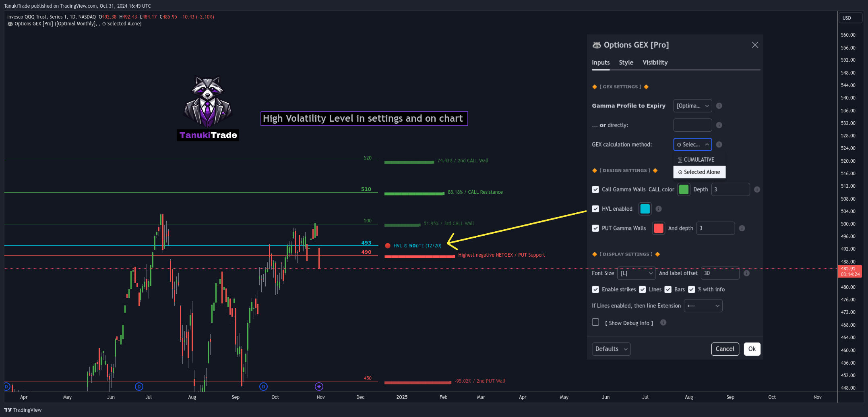Click the dividend marker near April

(x=7, y=387)
